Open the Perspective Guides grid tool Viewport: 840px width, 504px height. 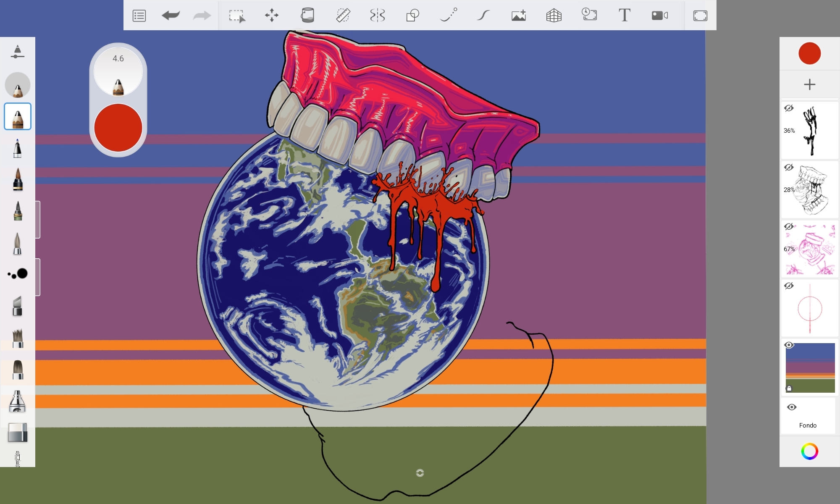pyautogui.click(x=554, y=16)
